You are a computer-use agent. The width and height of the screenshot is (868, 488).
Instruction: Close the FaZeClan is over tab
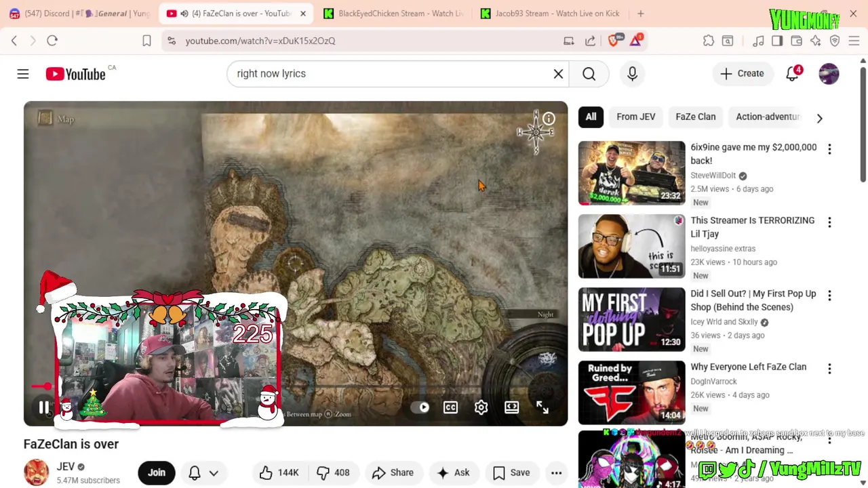point(303,14)
